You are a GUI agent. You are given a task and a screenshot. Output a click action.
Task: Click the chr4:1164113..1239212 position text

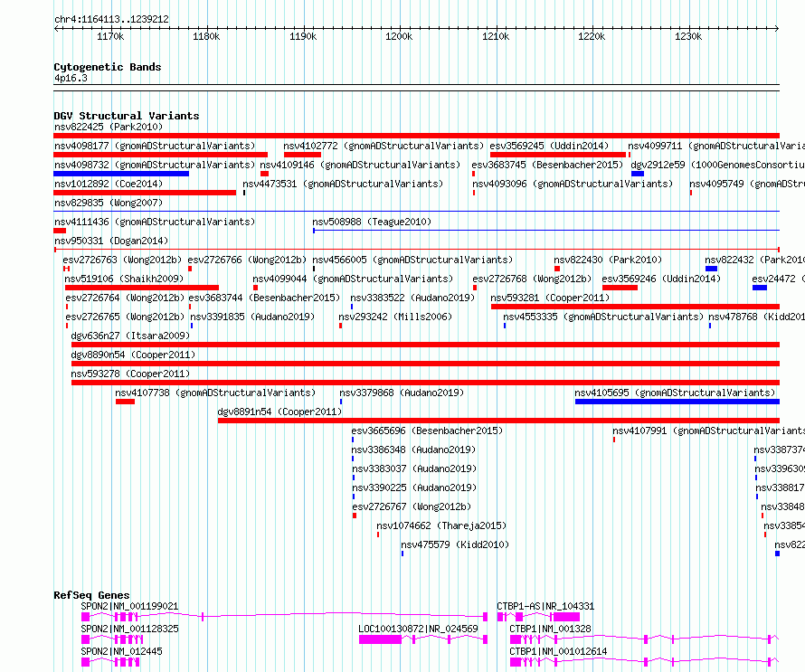[x=111, y=19]
